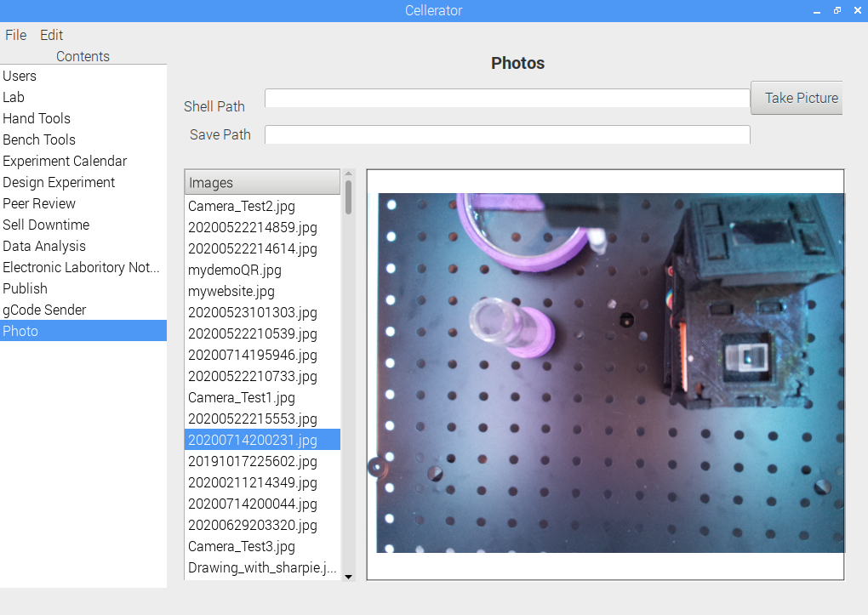Choose mydemoQR.jpg from the images list

tap(235, 270)
